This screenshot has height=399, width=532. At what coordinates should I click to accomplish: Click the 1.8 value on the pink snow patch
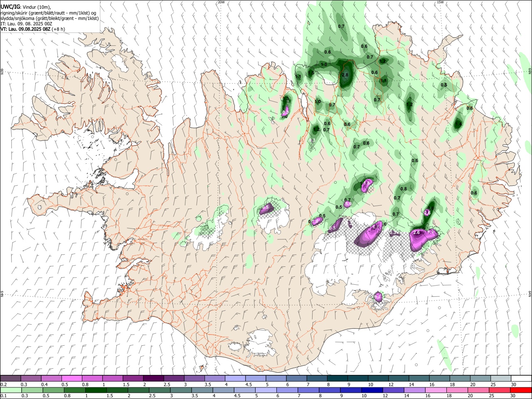coord(367,183)
